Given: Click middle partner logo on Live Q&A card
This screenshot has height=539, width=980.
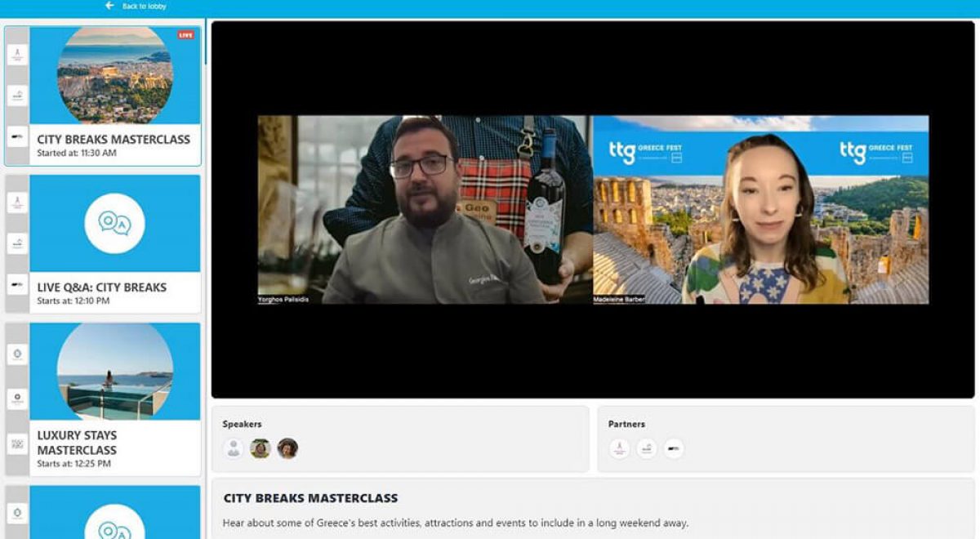Looking at the screenshot, I should point(17,243).
